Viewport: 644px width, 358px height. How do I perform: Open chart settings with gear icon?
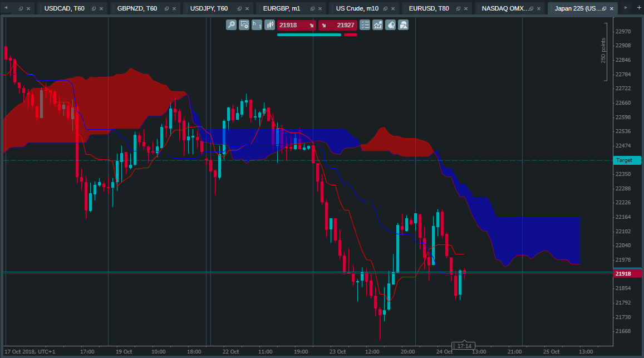tap(244, 25)
